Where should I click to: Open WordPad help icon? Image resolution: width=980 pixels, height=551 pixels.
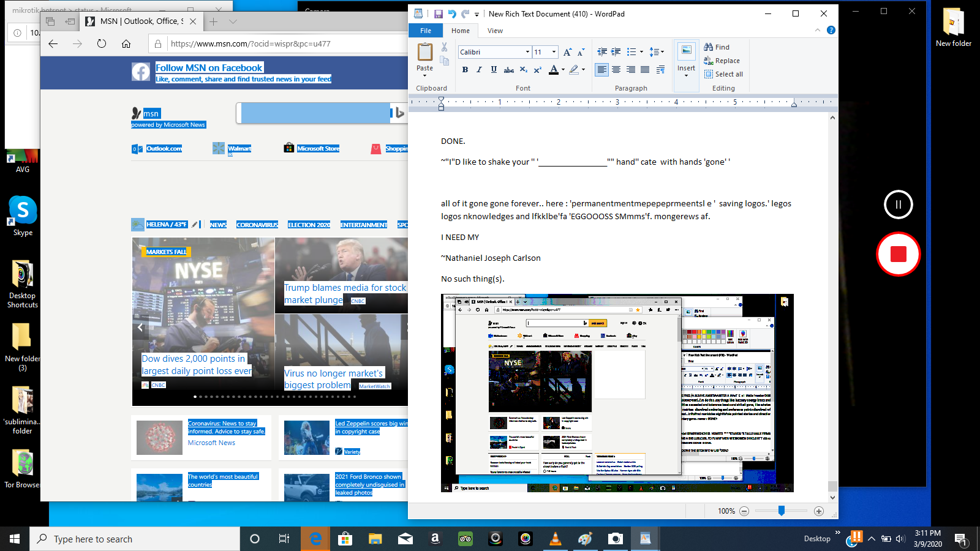[831, 30]
